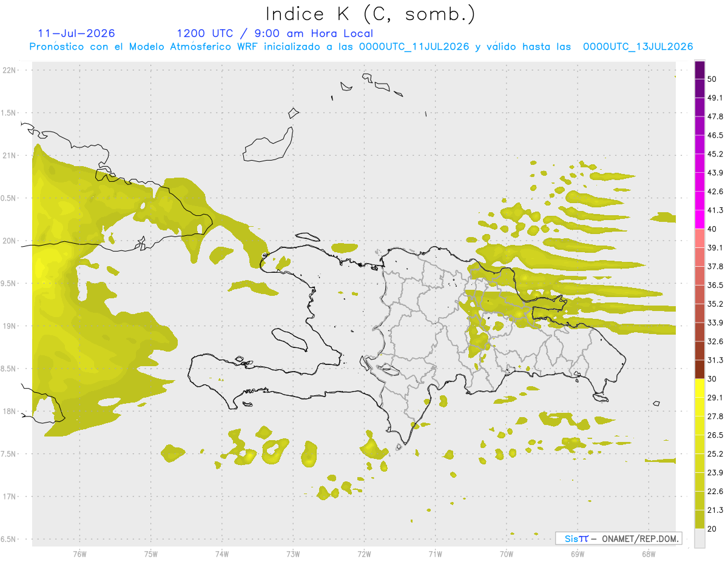This screenshot has height=562, width=728.
Task: Click colorbar value "23.9"
Action: (x=715, y=473)
